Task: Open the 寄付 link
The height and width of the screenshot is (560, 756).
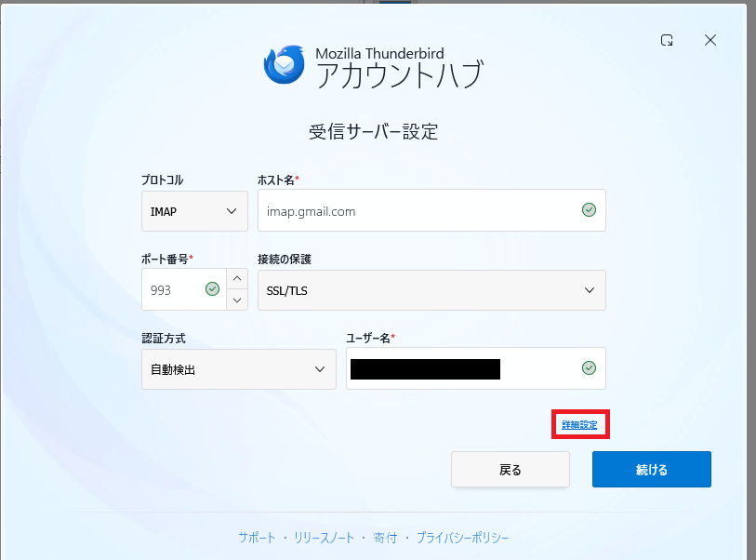Action: 385,538
